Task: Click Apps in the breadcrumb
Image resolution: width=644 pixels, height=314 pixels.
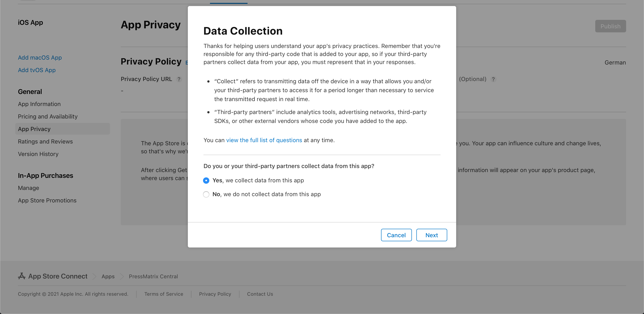Action: (x=108, y=276)
